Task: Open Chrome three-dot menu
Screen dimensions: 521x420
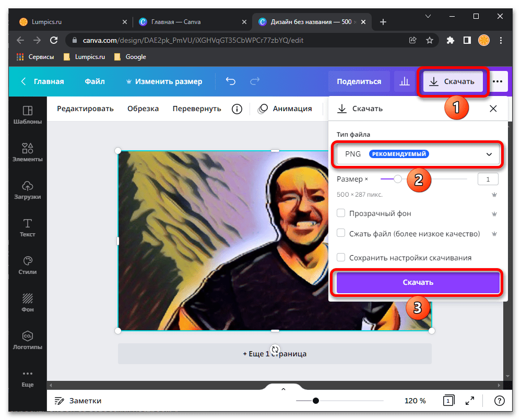Action: point(501,40)
